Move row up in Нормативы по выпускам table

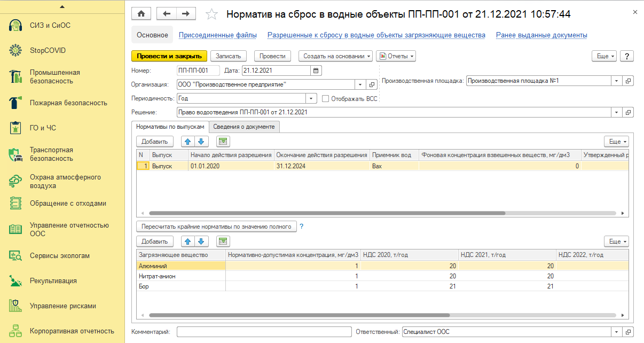(188, 142)
